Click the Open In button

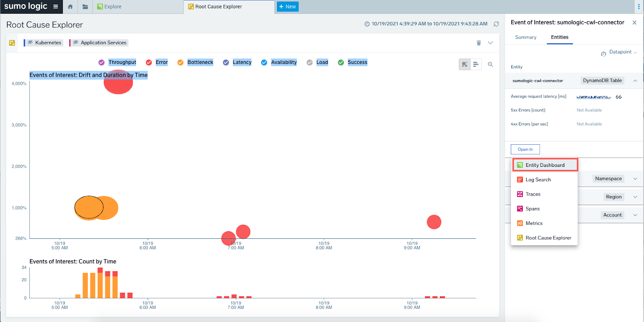(525, 149)
